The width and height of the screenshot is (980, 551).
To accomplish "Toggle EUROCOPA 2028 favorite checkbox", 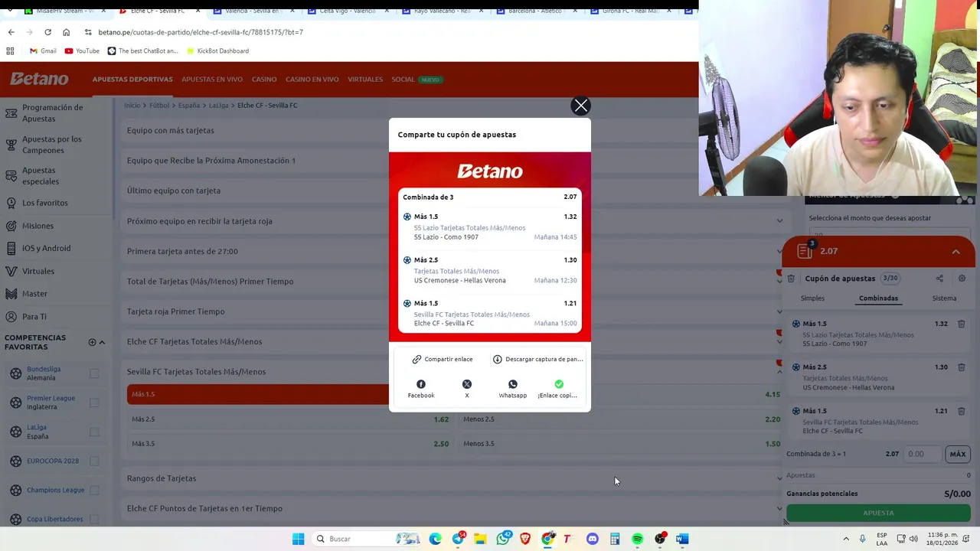I will [x=94, y=461].
